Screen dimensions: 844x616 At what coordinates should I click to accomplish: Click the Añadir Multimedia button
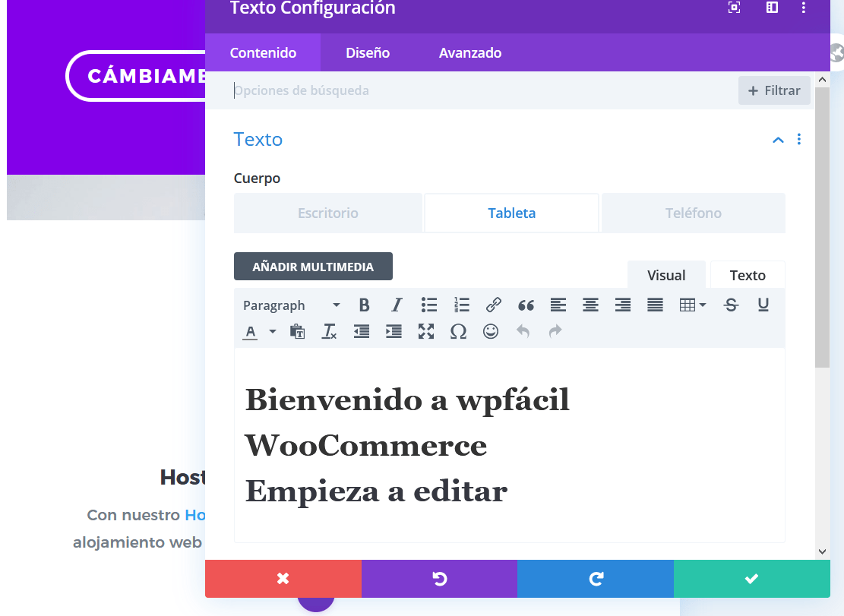pyautogui.click(x=313, y=267)
